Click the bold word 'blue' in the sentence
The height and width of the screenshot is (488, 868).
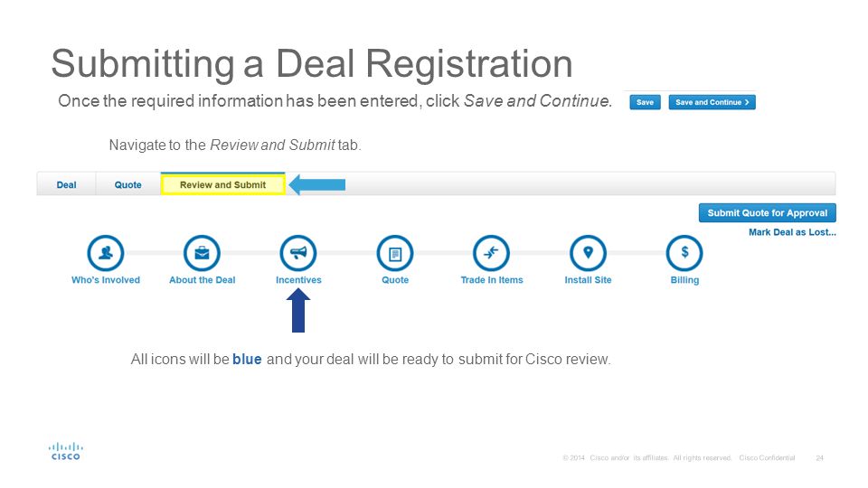coord(247,360)
